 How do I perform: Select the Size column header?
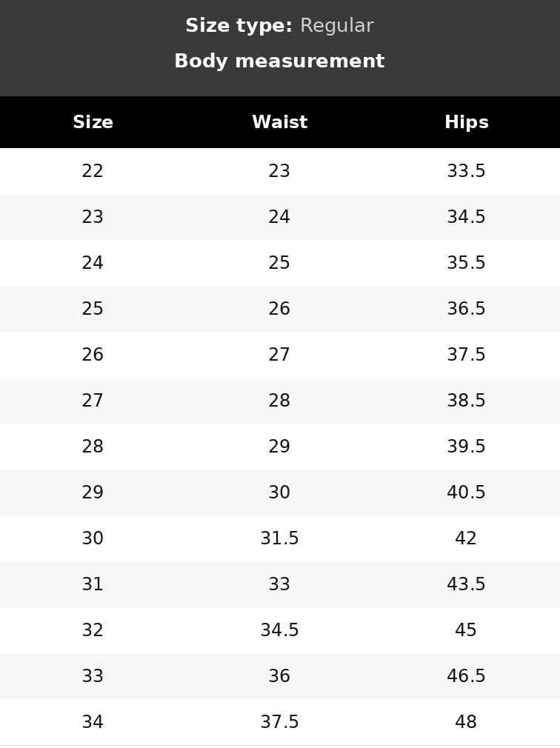93,122
